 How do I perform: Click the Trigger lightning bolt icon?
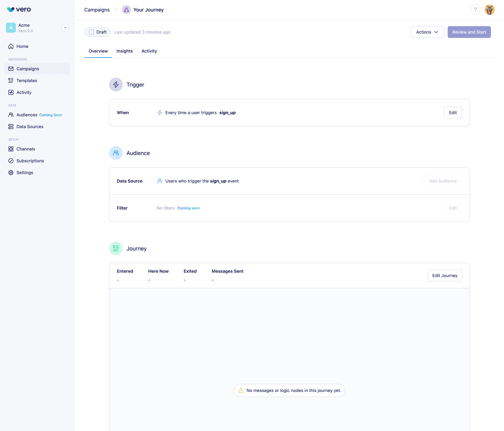tap(116, 85)
